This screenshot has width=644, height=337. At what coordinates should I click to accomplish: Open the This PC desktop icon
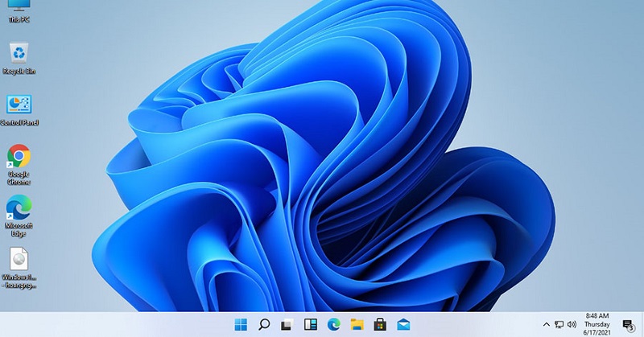[19, 10]
